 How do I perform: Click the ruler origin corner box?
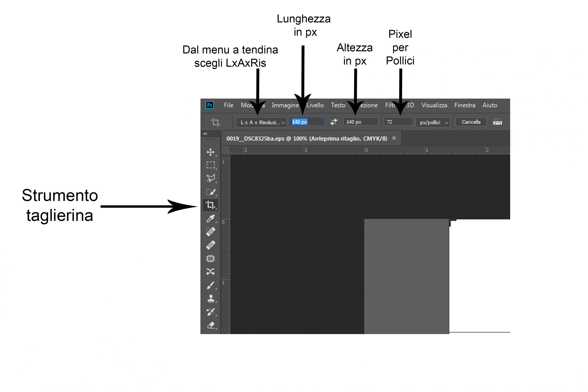click(226, 150)
